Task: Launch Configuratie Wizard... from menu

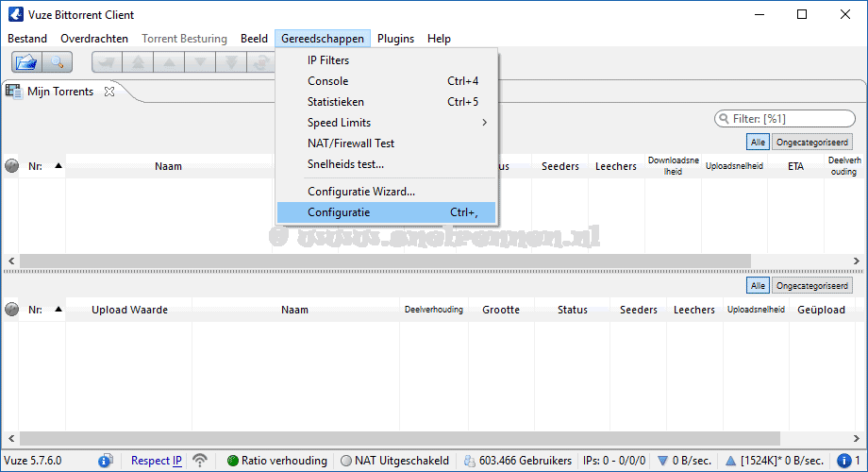Action: pyautogui.click(x=387, y=191)
